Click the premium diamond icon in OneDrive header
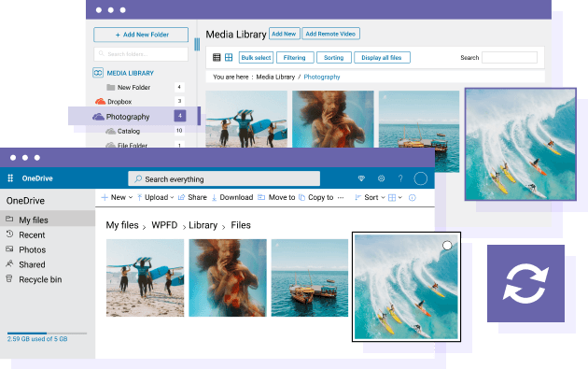This screenshot has height=369, width=588. (361, 178)
